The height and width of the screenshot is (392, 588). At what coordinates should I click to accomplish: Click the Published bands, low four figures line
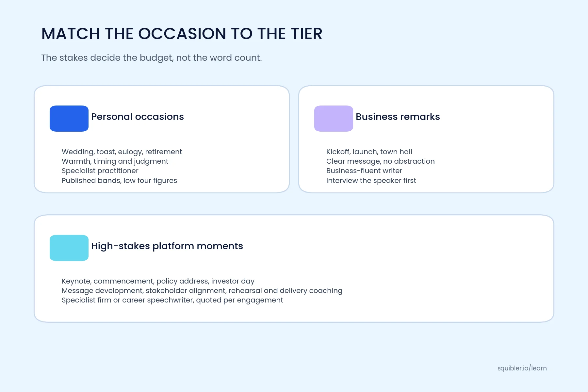[119, 181]
